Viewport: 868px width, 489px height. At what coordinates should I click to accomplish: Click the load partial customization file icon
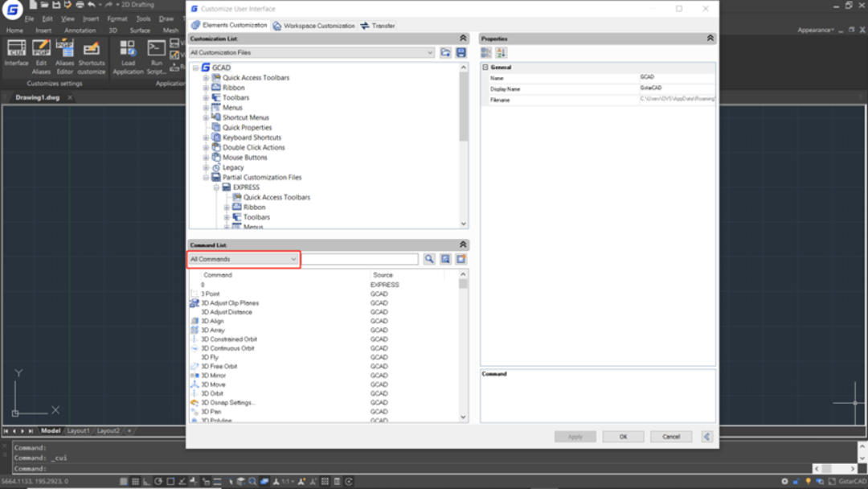click(x=445, y=52)
